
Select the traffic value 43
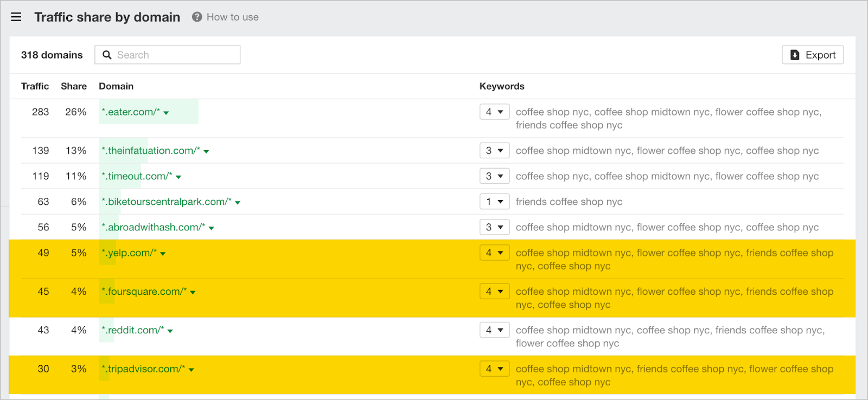(x=43, y=330)
